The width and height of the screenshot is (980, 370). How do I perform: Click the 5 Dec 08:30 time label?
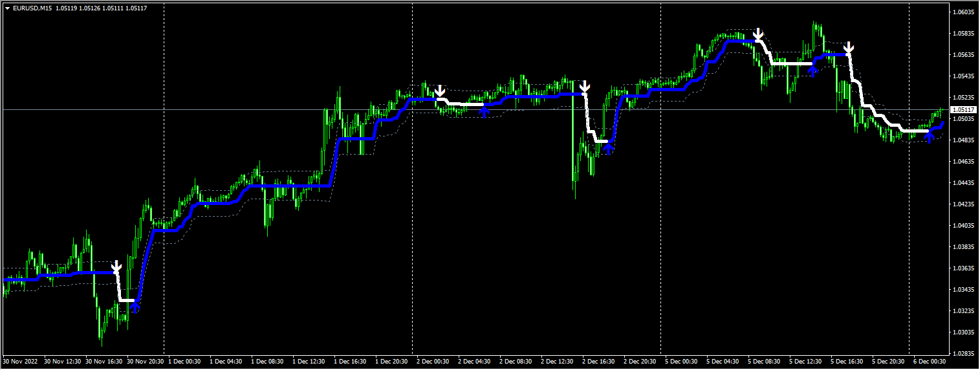pos(765,362)
